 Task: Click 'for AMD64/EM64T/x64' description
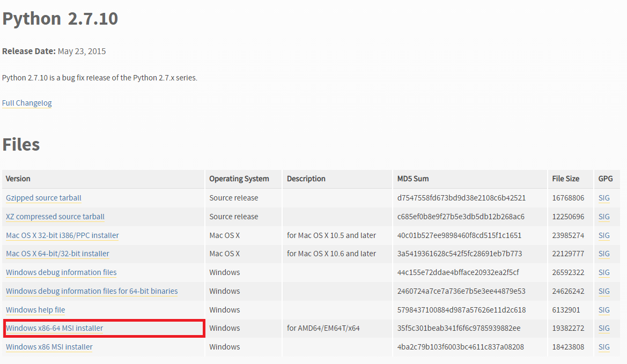coord(323,328)
